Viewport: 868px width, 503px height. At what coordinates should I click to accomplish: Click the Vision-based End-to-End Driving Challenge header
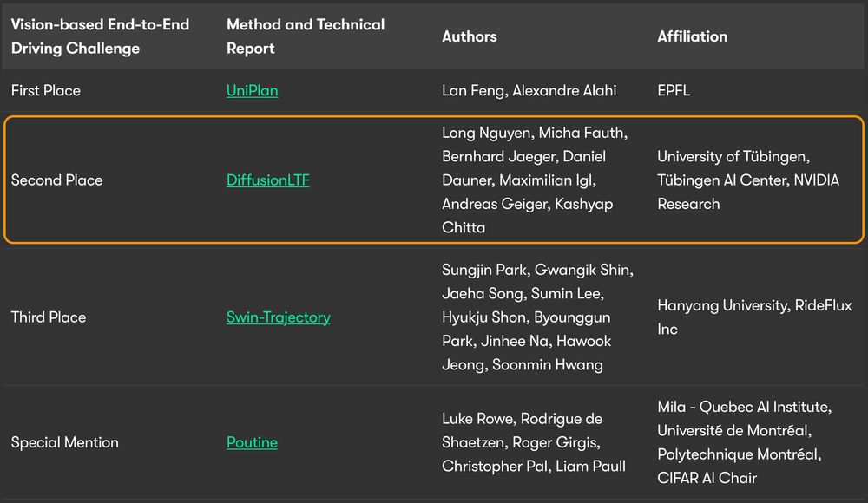100,36
